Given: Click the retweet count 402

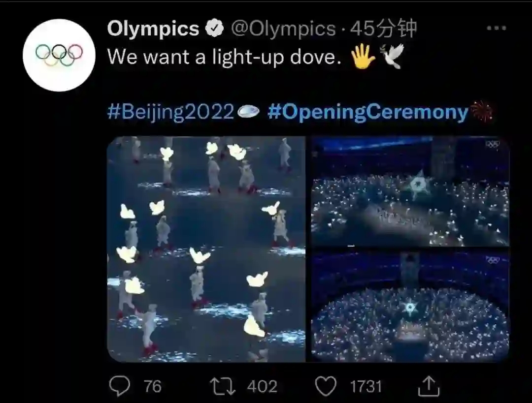Looking at the screenshot, I should 262,386.
